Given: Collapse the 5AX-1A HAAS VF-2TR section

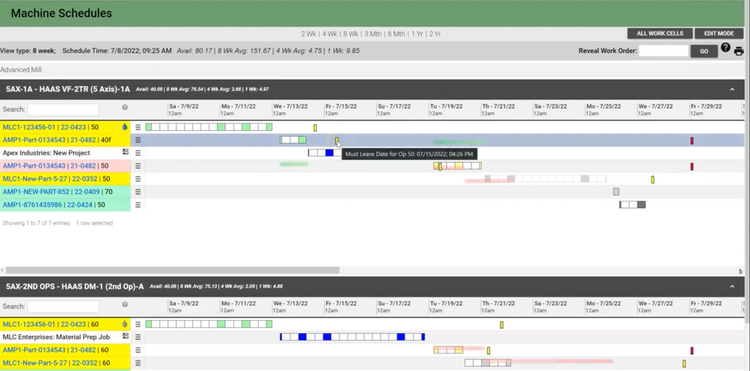Looking at the screenshot, I should tap(732, 89).
